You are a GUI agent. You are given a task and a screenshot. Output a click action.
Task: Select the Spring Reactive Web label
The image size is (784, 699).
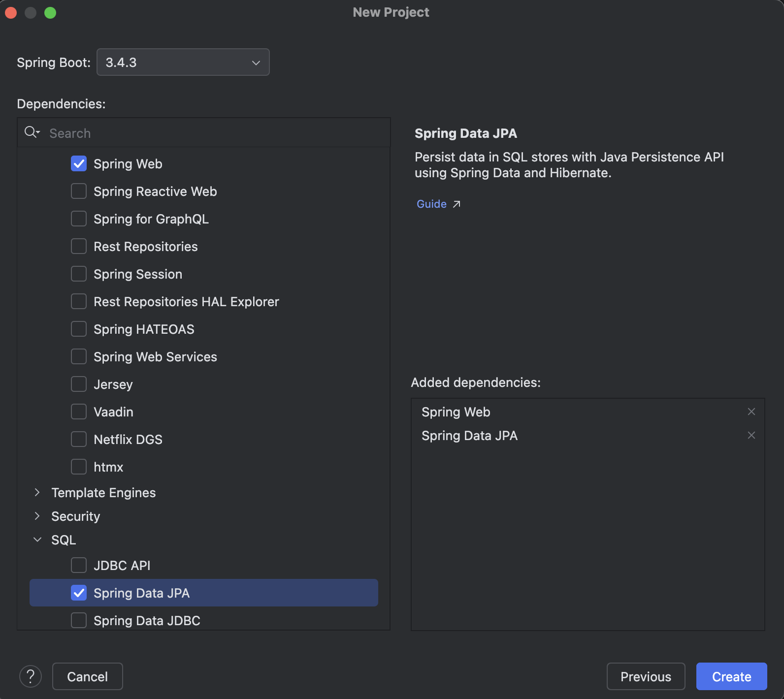coord(155,191)
